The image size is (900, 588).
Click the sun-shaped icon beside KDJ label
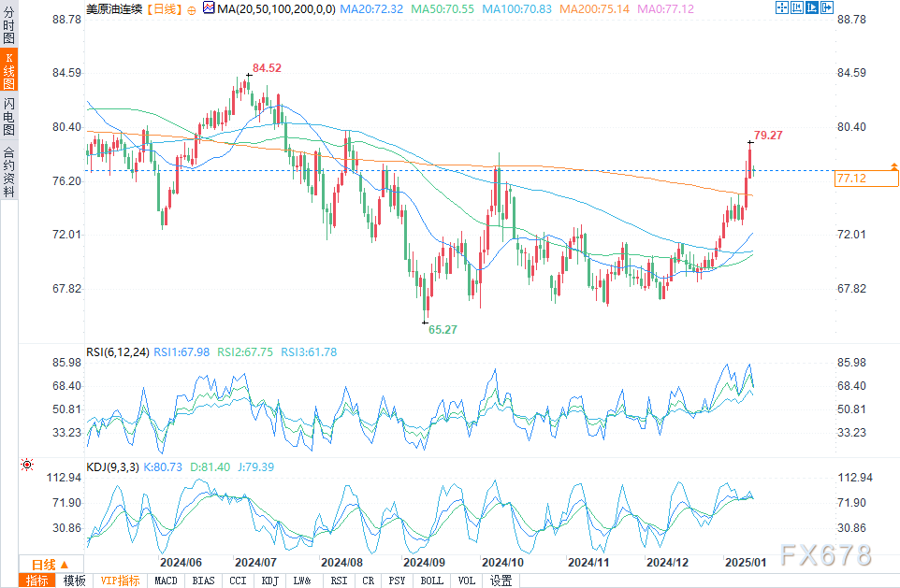(x=26, y=465)
